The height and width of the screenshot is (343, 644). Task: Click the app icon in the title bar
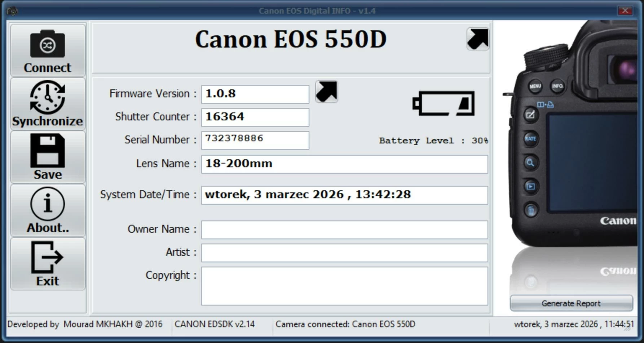coord(12,11)
